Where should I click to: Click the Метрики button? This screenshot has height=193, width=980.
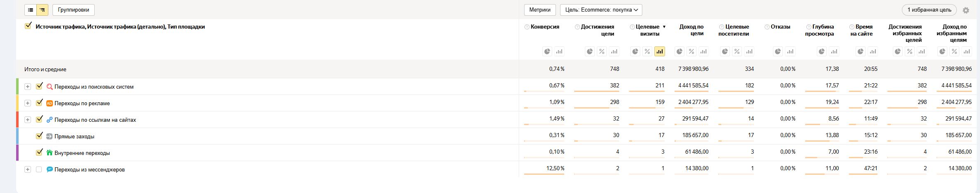[540, 10]
